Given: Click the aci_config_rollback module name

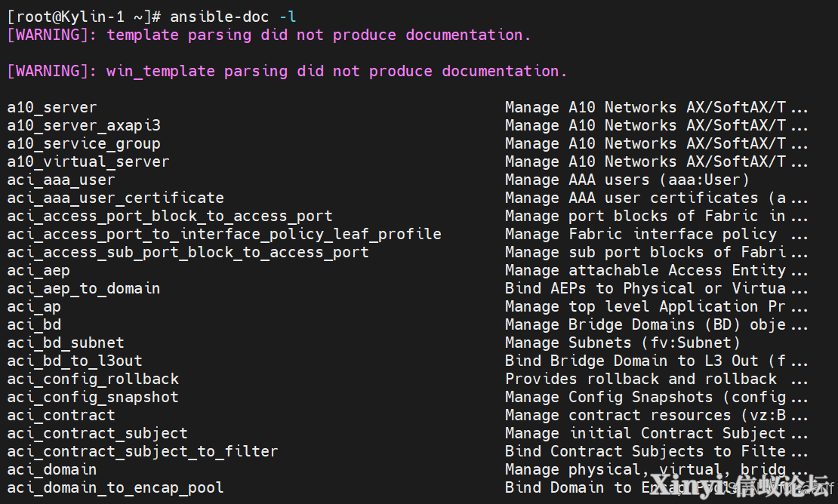Looking at the screenshot, I should tap(93, 379).
